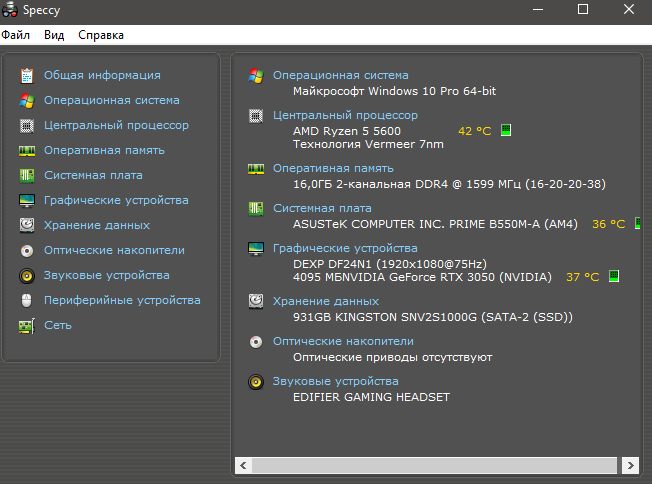Click the peripherals mouse icon in sidebar
The image size is (652, 484).
27,301
